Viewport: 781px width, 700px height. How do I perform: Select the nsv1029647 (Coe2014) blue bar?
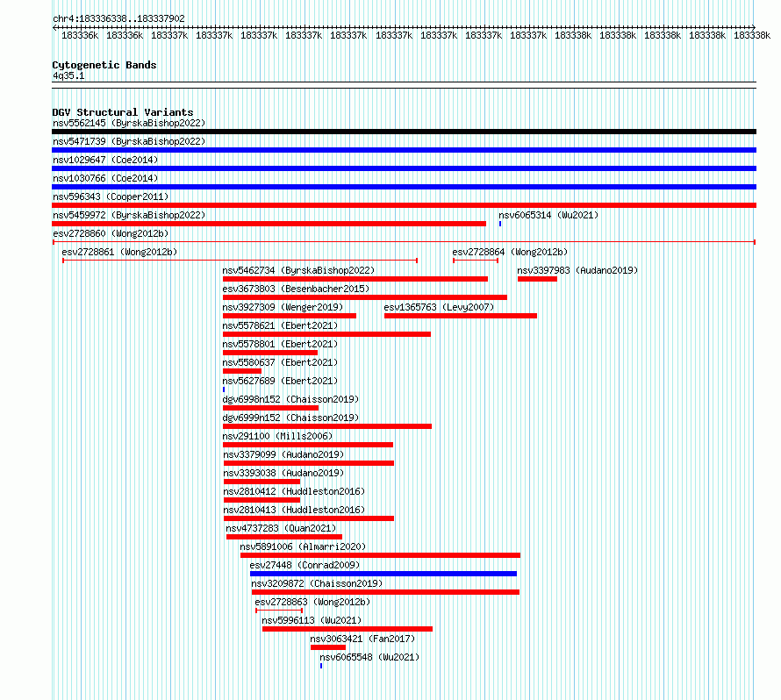pos(404,168)
